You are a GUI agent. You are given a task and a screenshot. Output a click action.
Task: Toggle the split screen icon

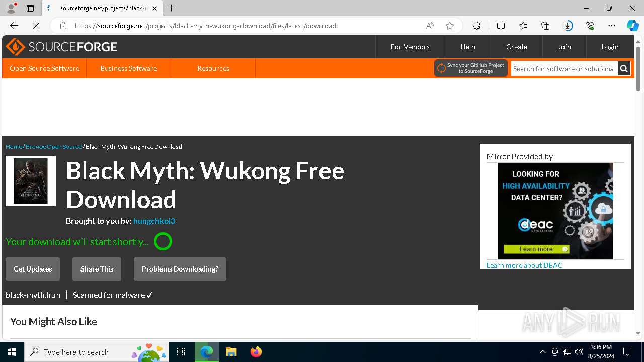(501, 26)
